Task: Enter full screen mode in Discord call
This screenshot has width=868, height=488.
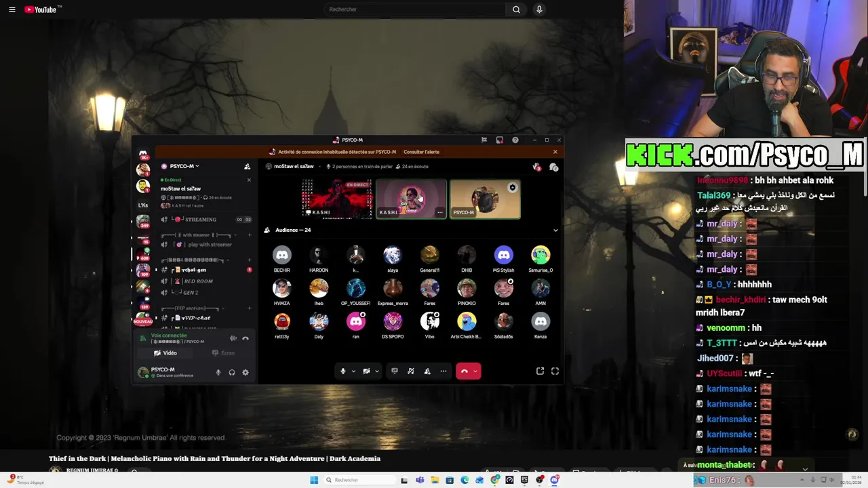Action: coord(555,371)
